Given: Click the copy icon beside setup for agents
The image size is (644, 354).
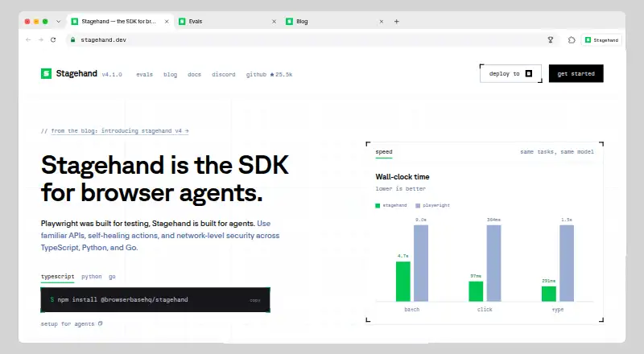Looking at the screenshot, I should pos(100,323).
